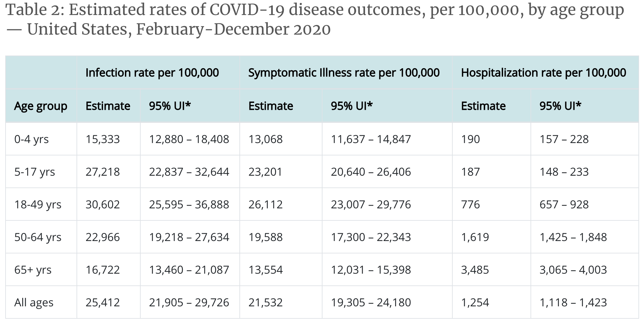Click the symptomatic estimate 13,554 cell
Viewport: 644px width, 322px height.
(265, 270)
